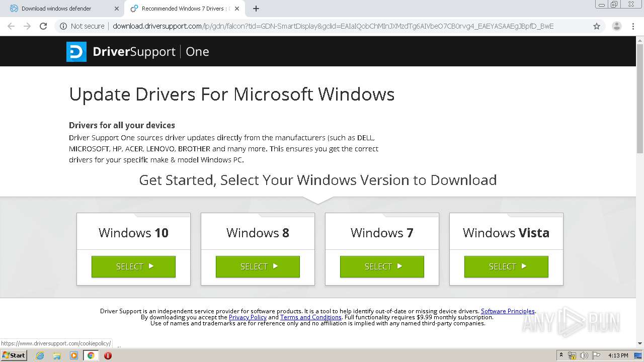Click the Action Center flag icon
Image resolution: width=644 pixels, height=362 pixels.
[x=596, y=355]
